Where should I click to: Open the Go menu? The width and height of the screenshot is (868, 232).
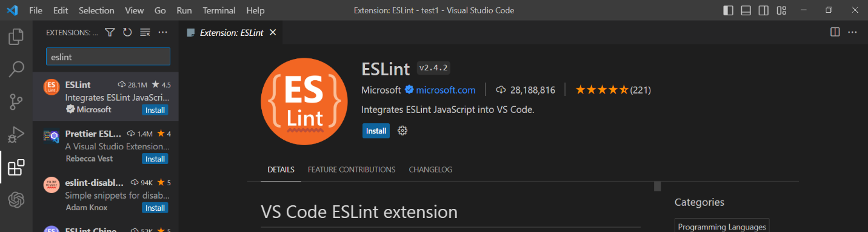coord(161,10)
